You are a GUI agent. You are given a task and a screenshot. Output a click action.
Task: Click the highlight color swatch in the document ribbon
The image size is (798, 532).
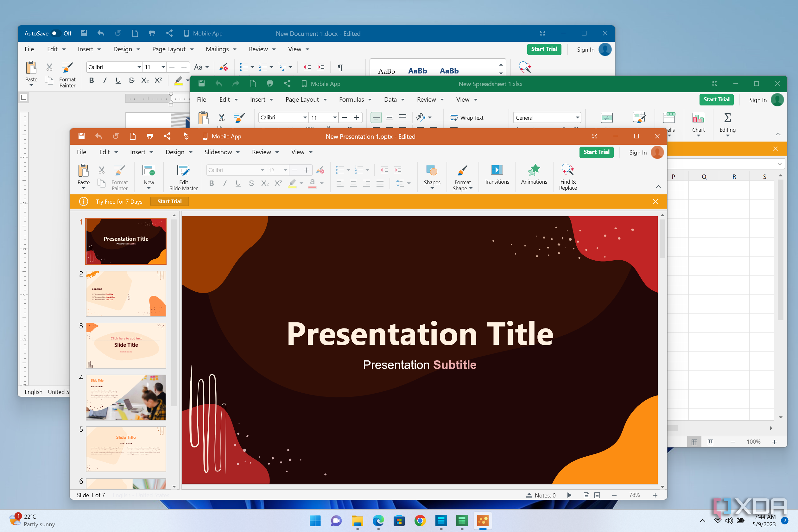(x=179, y=81)
